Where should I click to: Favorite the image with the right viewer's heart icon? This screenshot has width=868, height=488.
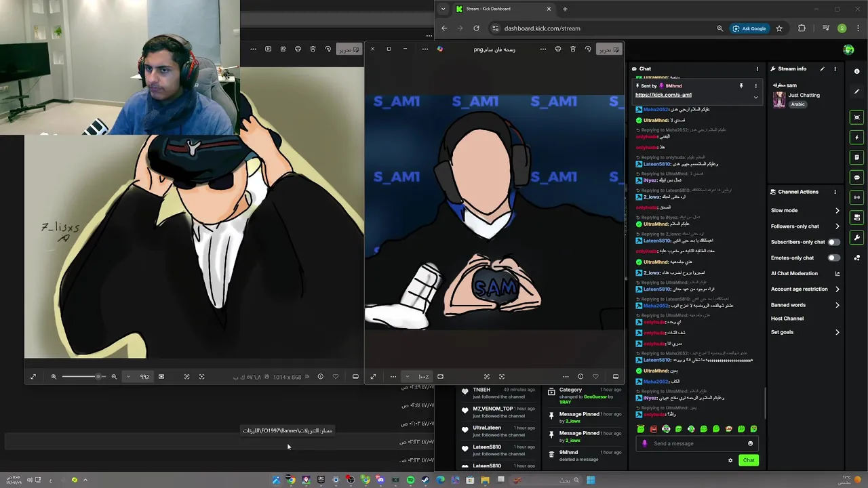595,377
